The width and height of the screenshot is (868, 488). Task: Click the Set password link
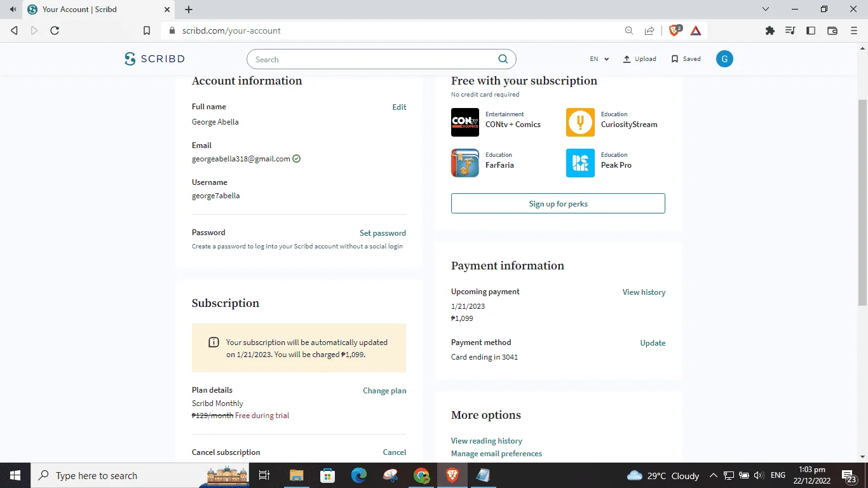coord(383,233)
